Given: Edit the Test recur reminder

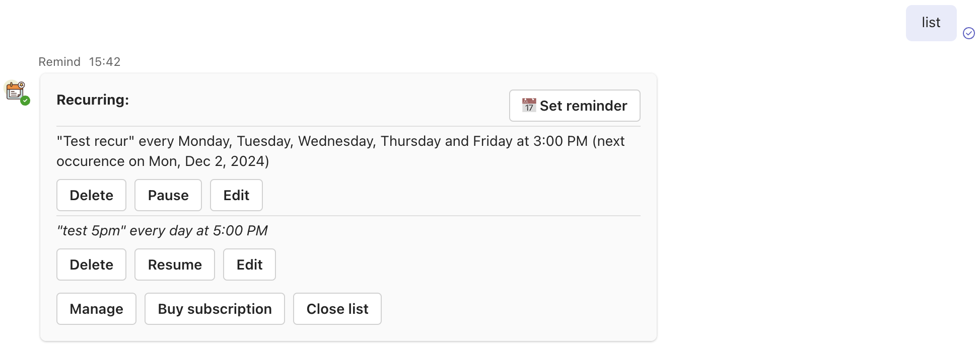Looking at the screenshot, I should tap(236, 195).
